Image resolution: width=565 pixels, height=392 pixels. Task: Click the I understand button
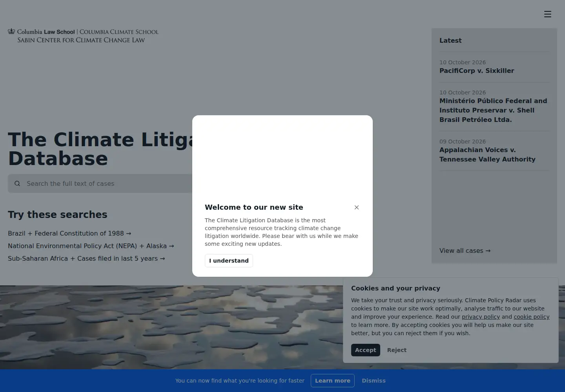point(229,261)
